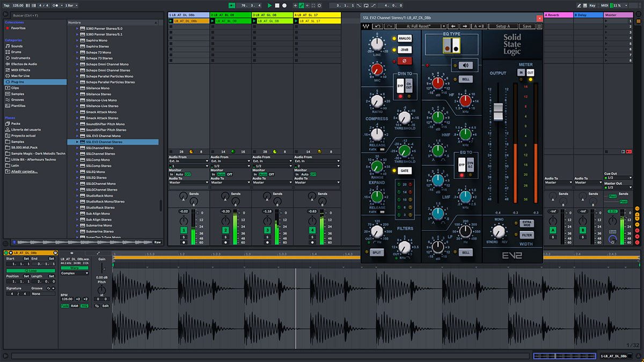Open track 1 Audio From Ext. In dropdown

(188, 161)
